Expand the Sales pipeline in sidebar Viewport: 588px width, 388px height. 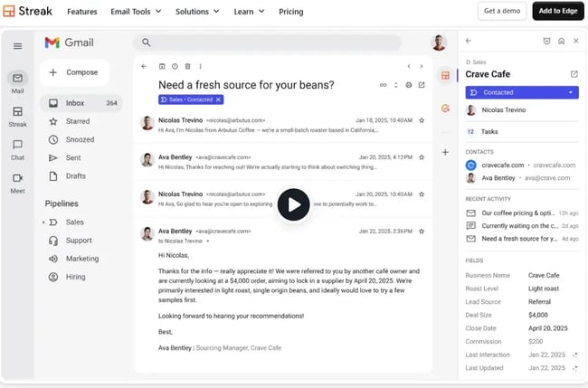click(43, 222)
